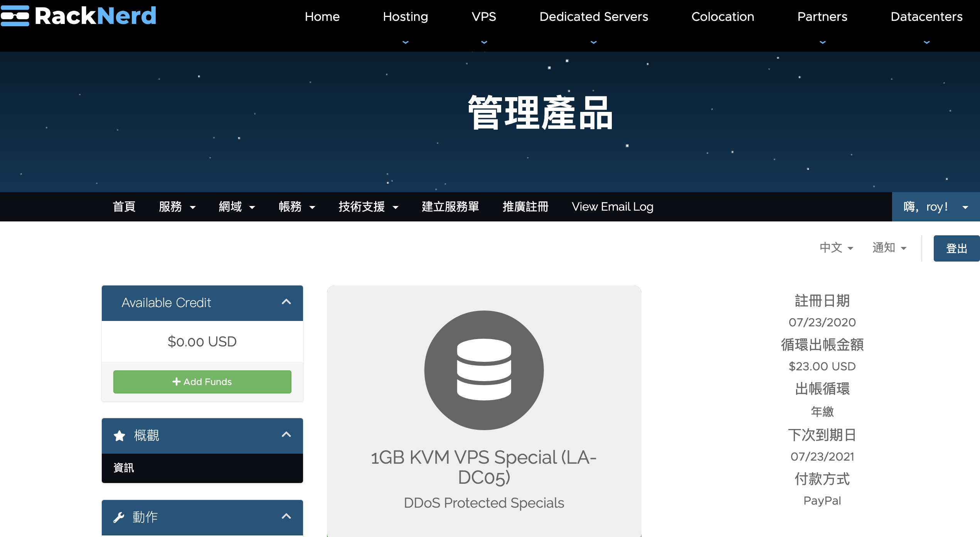Open the 帳務 dropdown menu
This screenshot has width=980, height=537.
(296, 207)
